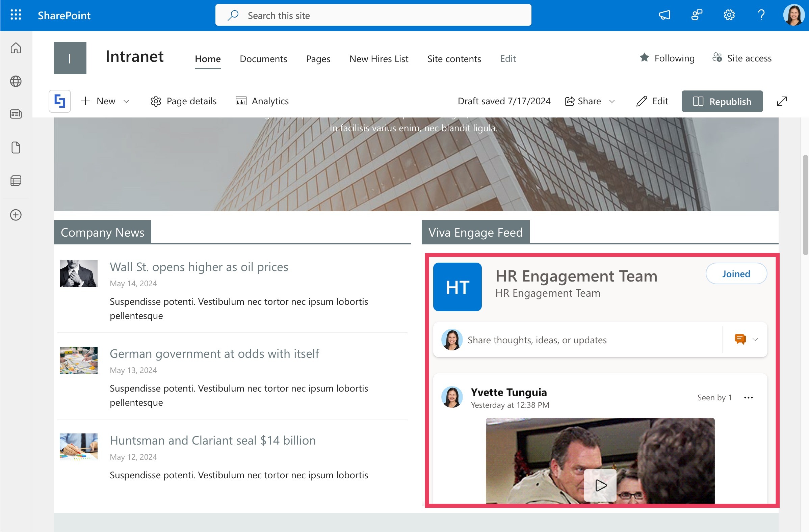Expand the New dropdown chevron
This screenshot has height=532, width=809.
[x=126, y=101]
